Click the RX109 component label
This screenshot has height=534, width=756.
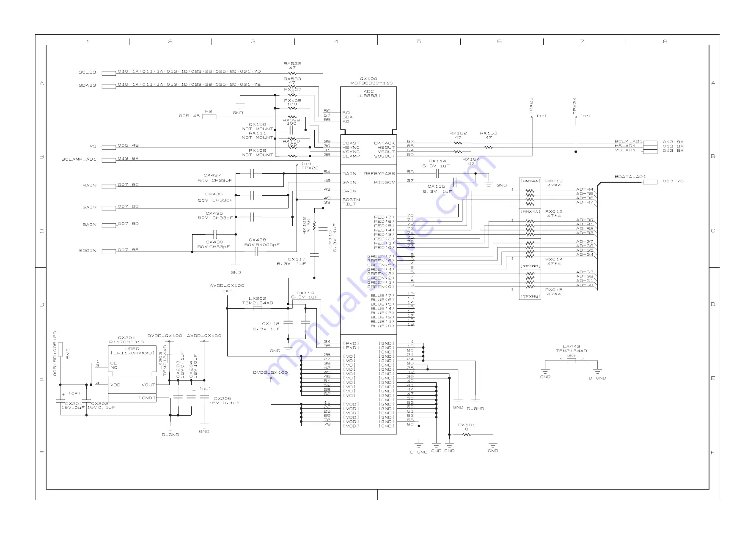(x=258, y=151)
